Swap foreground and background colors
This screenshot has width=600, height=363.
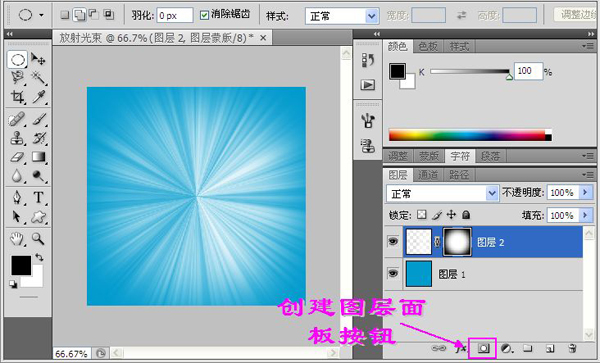point(39,257)
